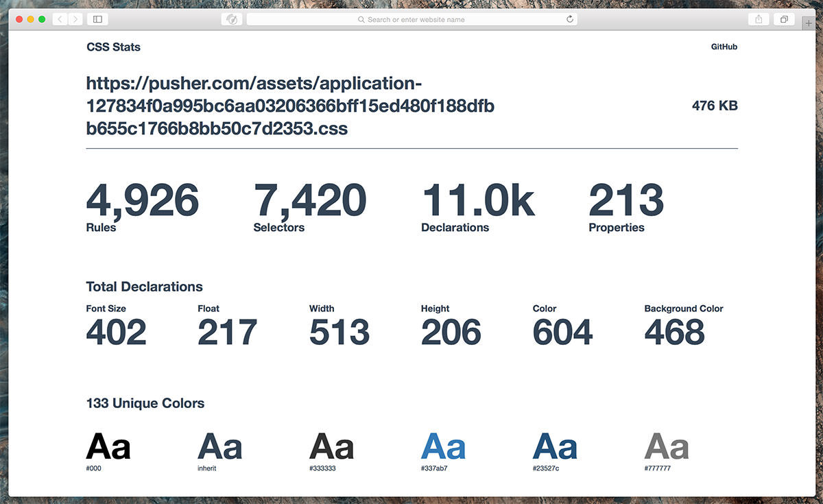Select the #23527c color sample
Viewport: 823px width, 504px height.
(x=554, y=446)
